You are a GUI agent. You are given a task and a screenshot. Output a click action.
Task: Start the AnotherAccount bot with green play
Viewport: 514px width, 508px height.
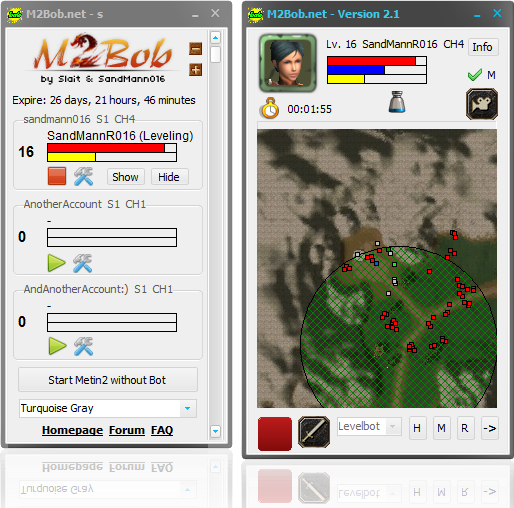point(57,263)
